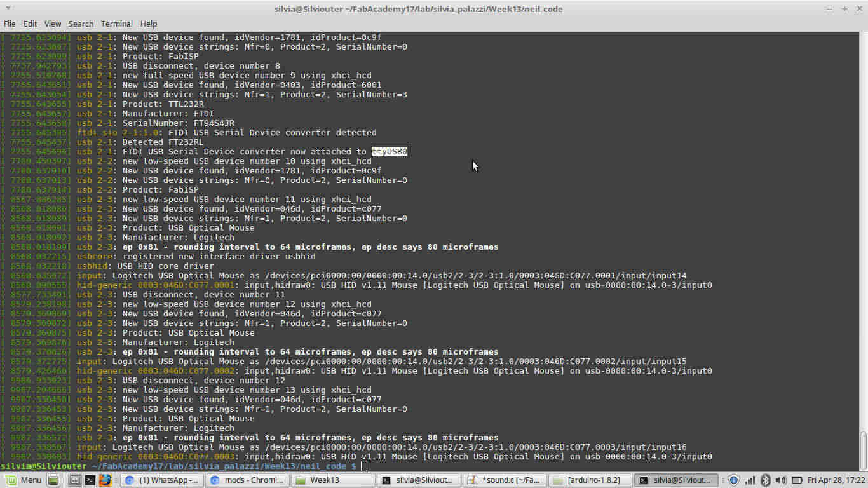Viewport: 868px width, 488px height.
Task: Open the View menu
Action: pos(53,24)
